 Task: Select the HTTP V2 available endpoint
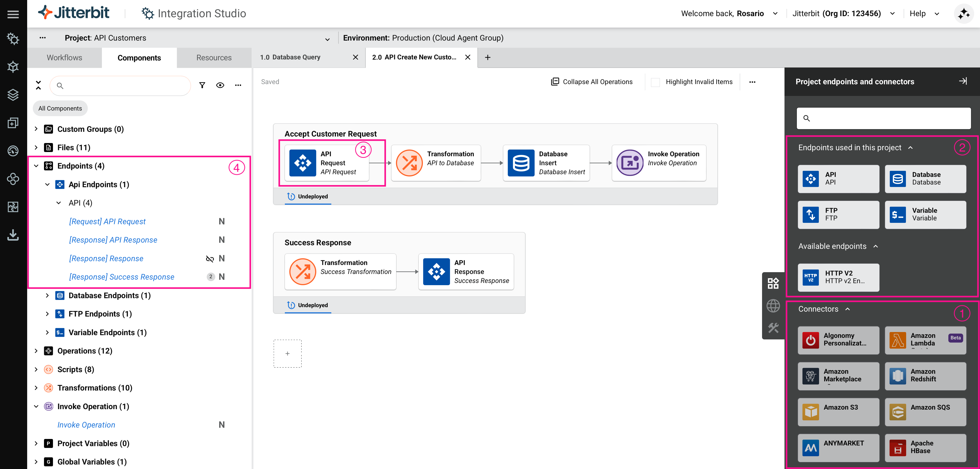tap(838, 277)
